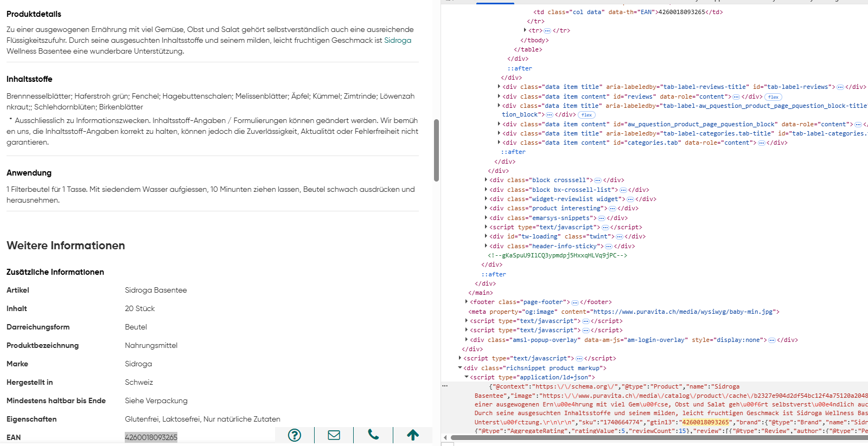868x446 pixels.
Task: Click the flex badge on the reviews content div
Action: (773, 97)
